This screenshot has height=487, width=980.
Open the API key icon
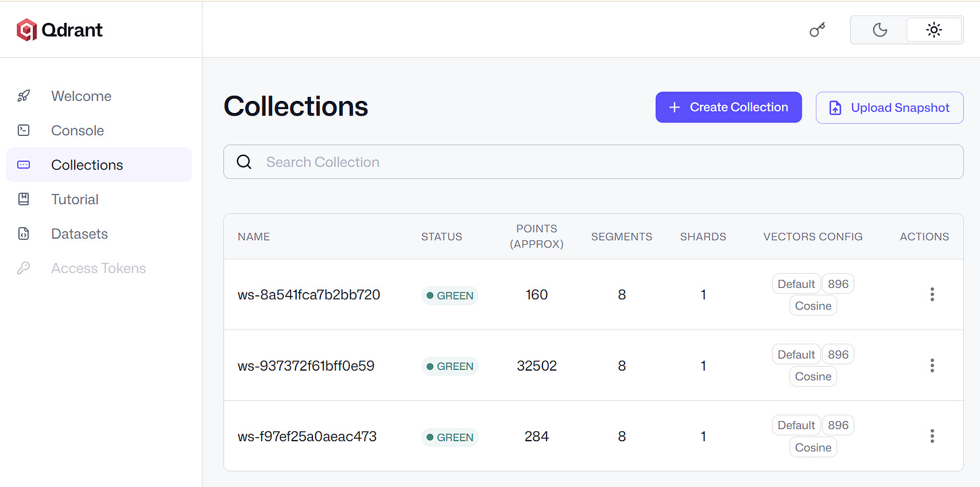pos(817,30)
